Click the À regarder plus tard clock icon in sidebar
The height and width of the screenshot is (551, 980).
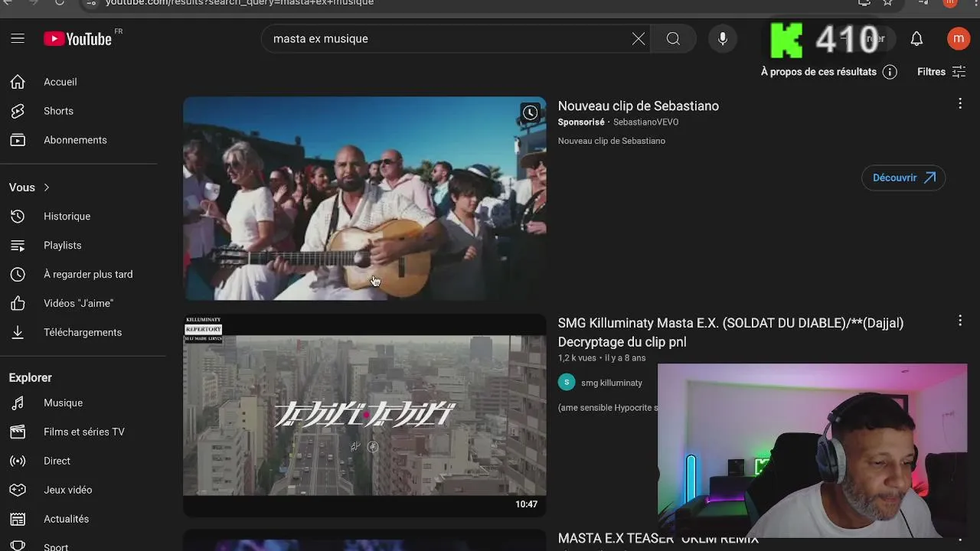click(x=18, y=275)
